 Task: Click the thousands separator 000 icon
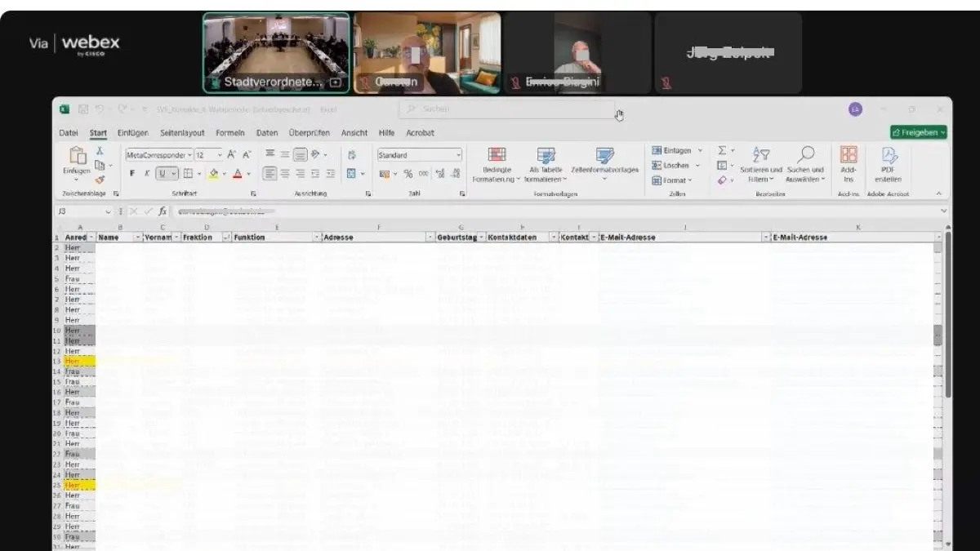(x=424, y=174)
